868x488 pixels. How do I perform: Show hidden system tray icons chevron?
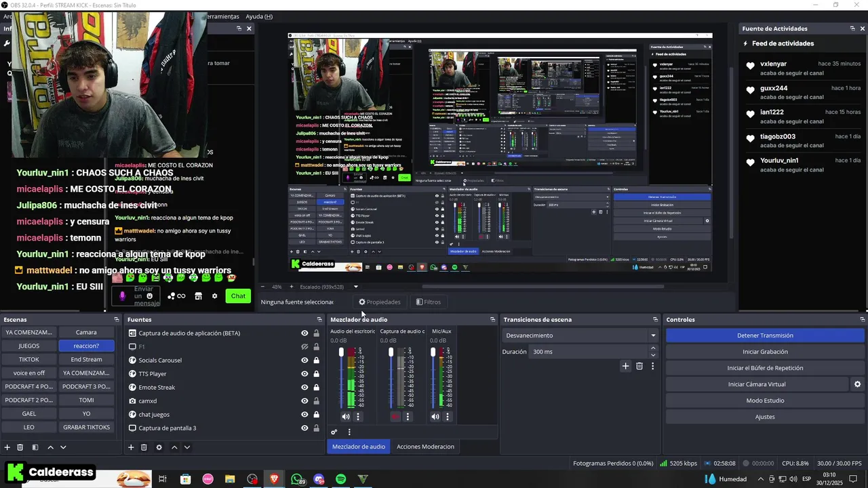(x=760, y=479)
